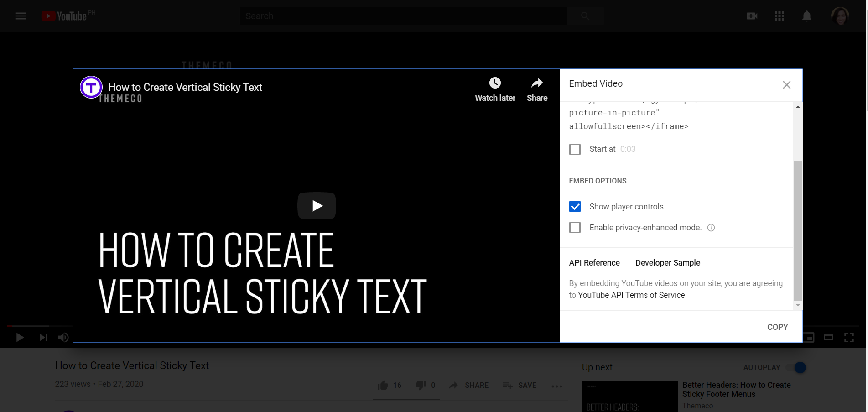Open YouTube API Terms of Service link
The width and height of the screenshot is (868, 412).
pos(631,295)
